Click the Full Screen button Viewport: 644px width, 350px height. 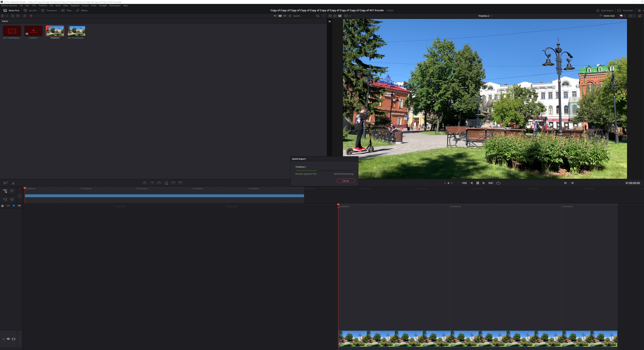(x=625, y=11)
